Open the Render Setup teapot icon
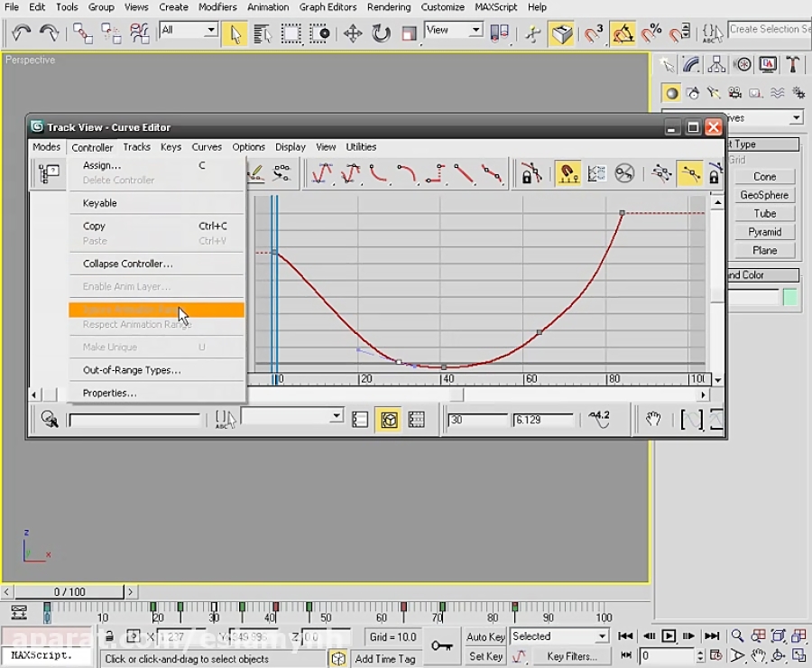Viewport: 812px width, 668px height. (x=563, y=32)
